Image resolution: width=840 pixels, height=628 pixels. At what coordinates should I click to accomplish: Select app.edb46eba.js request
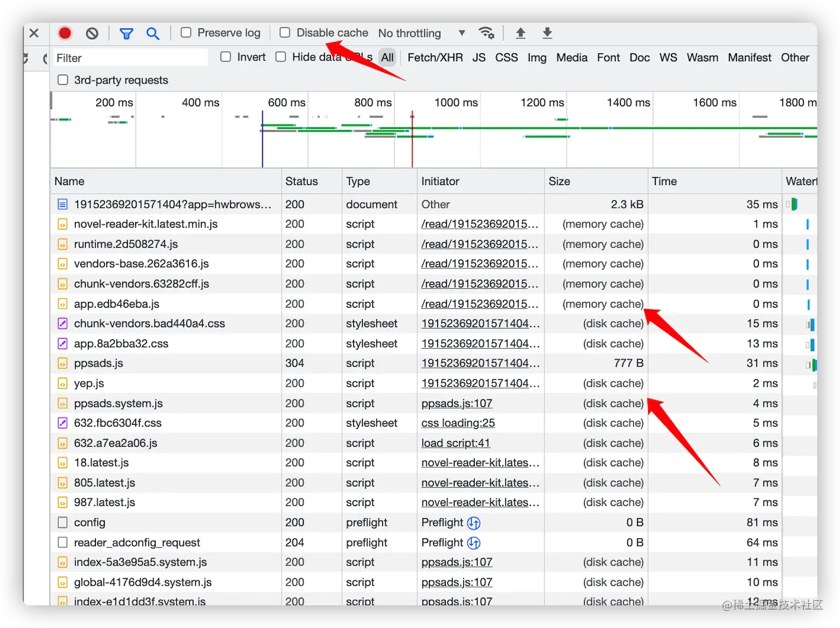click(x=116, y=304)
